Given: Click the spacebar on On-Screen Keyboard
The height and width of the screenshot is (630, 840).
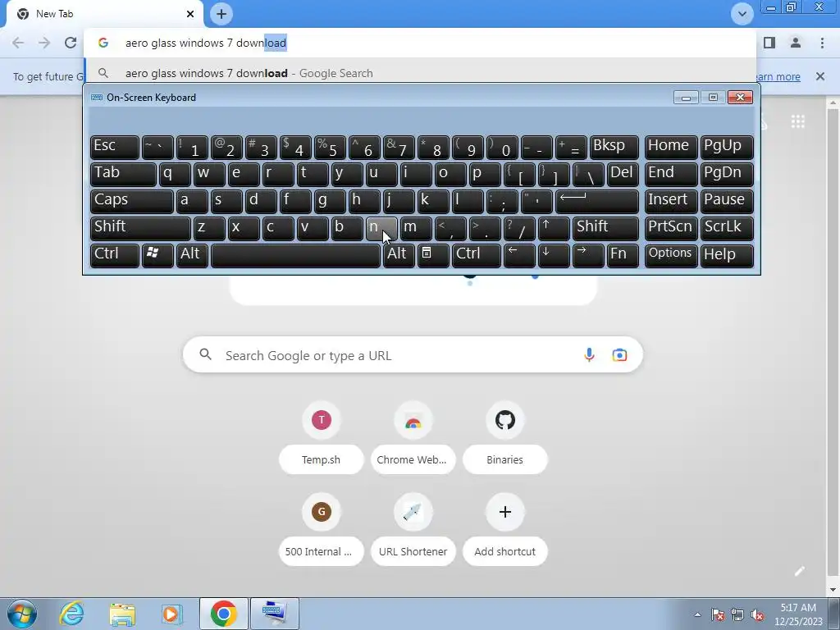Looking at the screenshot, I should click(x=295, y=255).
